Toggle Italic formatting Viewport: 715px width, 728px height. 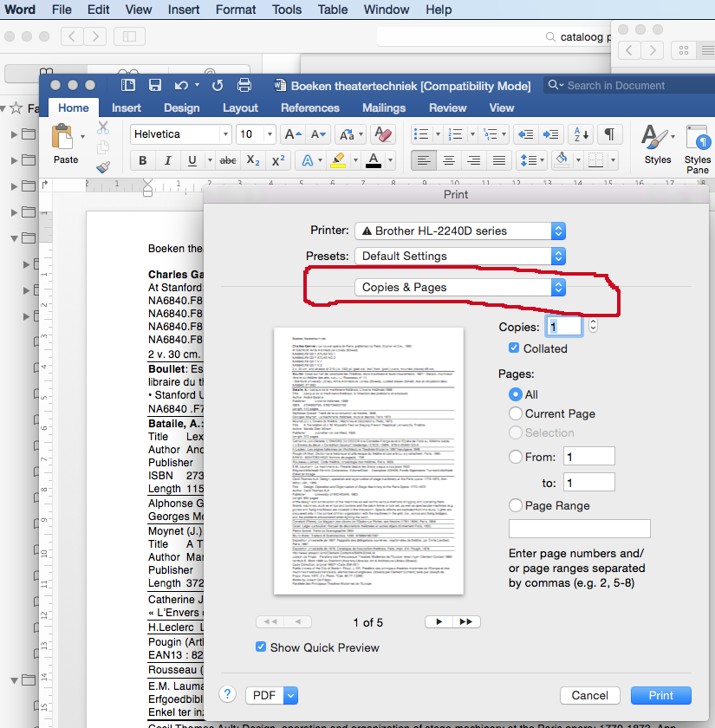(167, 160)
